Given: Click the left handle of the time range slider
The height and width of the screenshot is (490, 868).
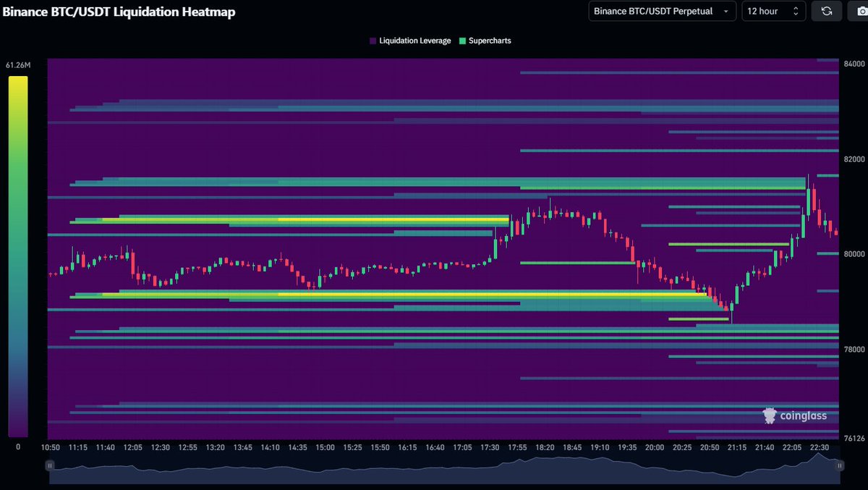Looking at the screenshot, I should point(49,466).
